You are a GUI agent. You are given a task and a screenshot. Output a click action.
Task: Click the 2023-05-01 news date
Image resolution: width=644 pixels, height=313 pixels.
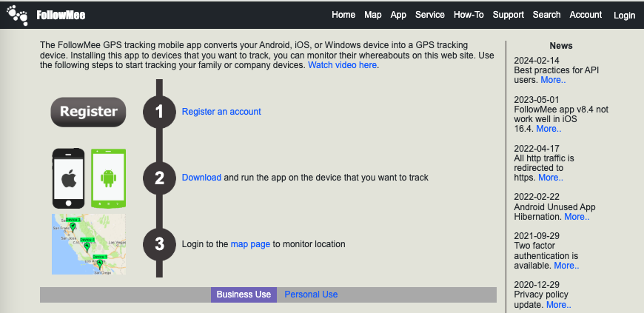pos(537,100)
